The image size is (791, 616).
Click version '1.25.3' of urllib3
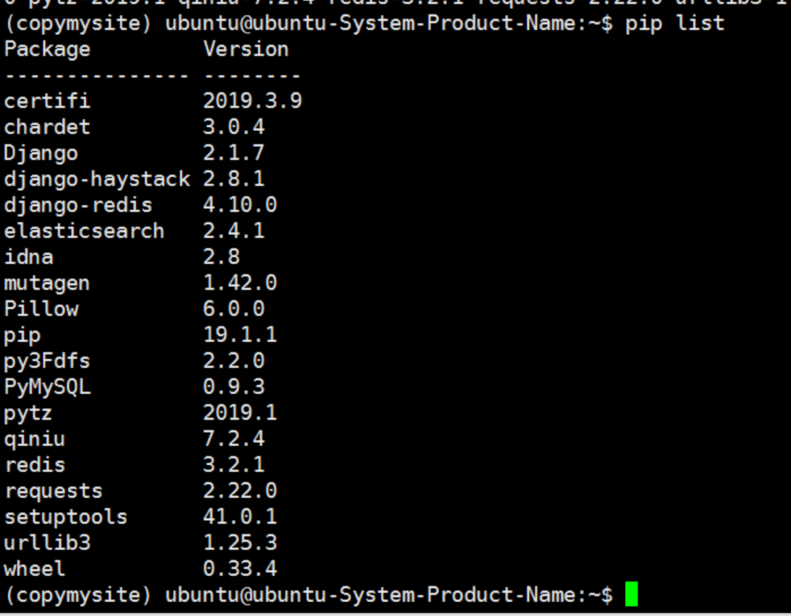tap(240, 543)
